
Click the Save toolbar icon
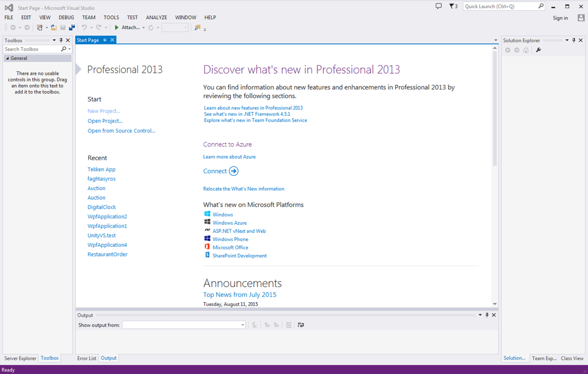click(63, 28)
